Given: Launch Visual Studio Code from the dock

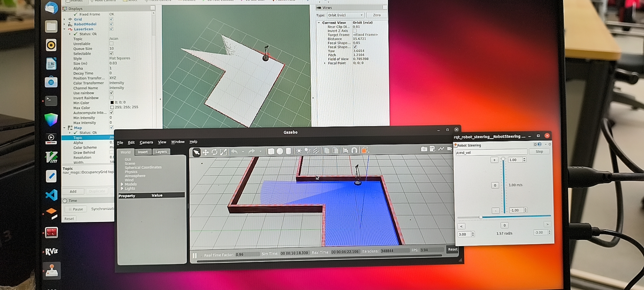Looking at the screenshot, I should click(x=52, y=195).
